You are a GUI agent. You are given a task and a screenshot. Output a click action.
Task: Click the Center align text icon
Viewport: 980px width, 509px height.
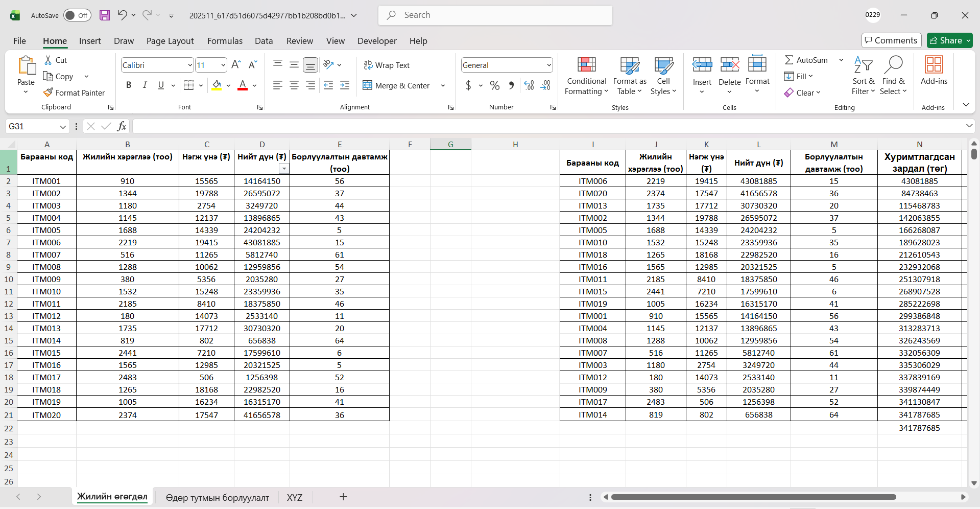(294, 85)
